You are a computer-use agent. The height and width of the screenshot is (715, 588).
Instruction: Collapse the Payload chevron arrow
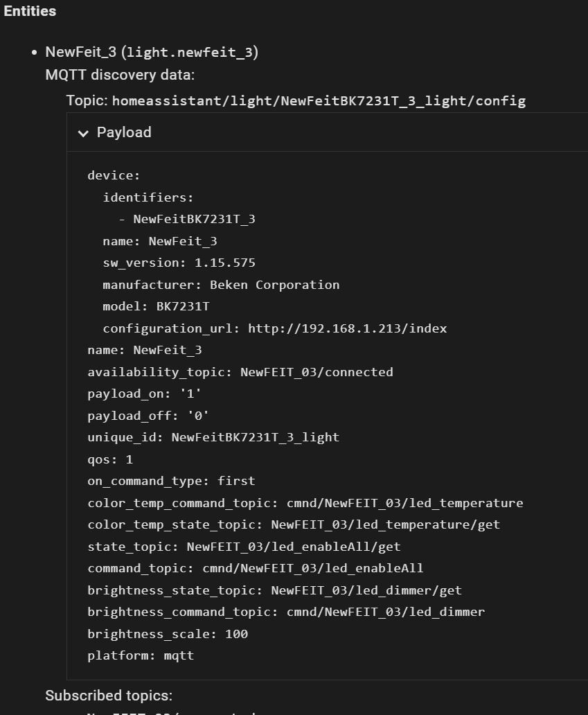tap(84, 133)
